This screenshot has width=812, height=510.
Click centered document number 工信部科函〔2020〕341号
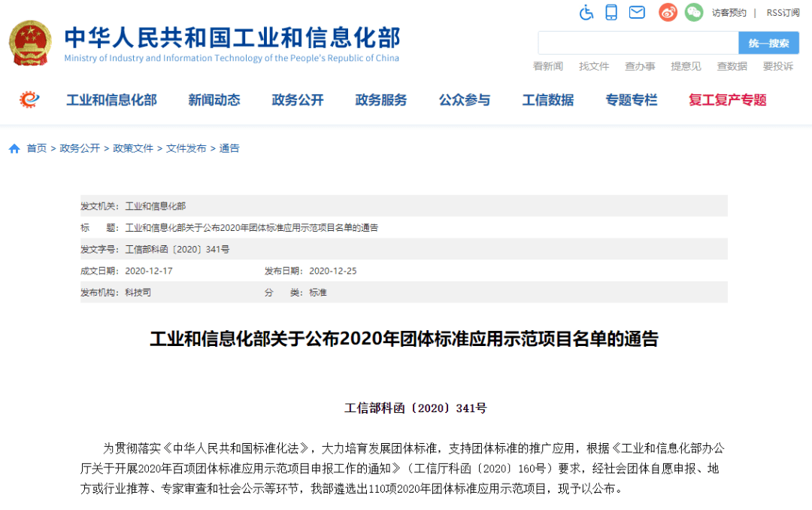[415, 408]
